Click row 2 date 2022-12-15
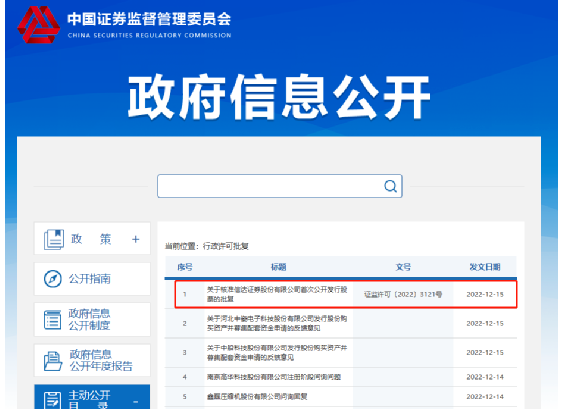The height and width of the screenshot is (420, 561). [485, 323]
